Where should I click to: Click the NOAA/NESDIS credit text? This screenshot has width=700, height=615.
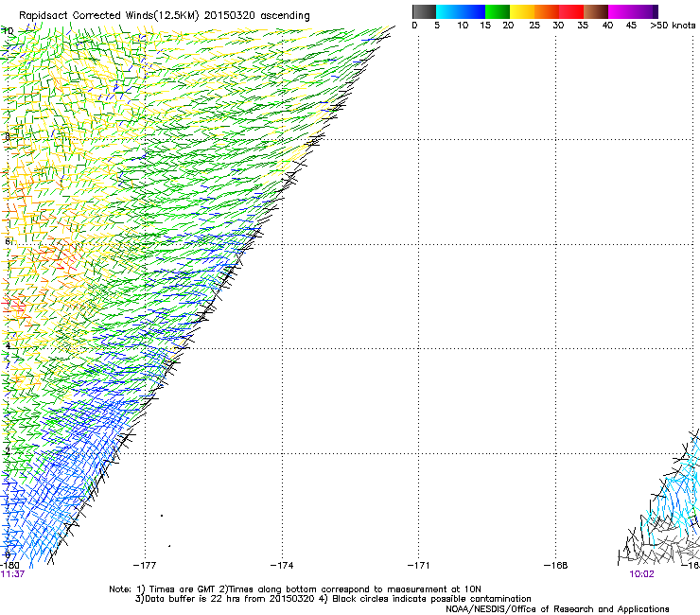point(557,609)
